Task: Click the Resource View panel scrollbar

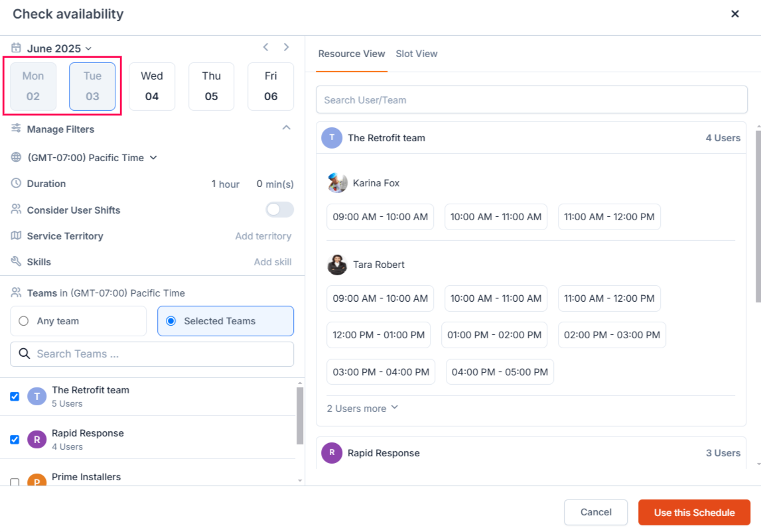Action: [x=758, y=216]
